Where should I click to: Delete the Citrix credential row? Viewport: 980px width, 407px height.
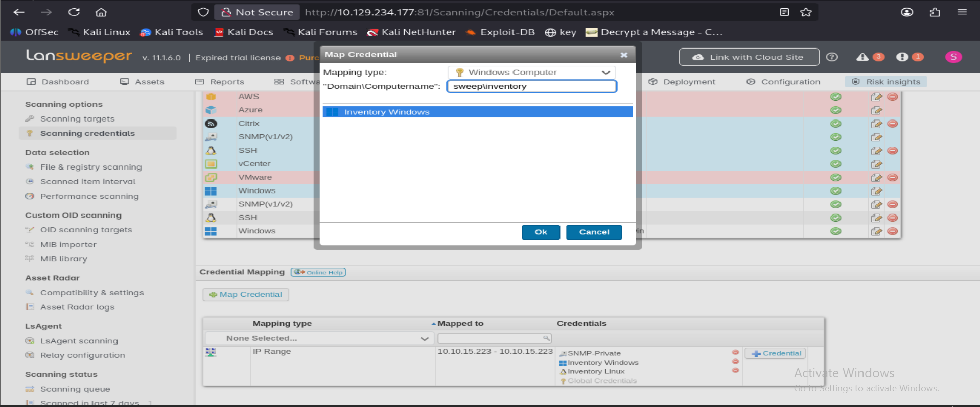(x=893, y=124)
